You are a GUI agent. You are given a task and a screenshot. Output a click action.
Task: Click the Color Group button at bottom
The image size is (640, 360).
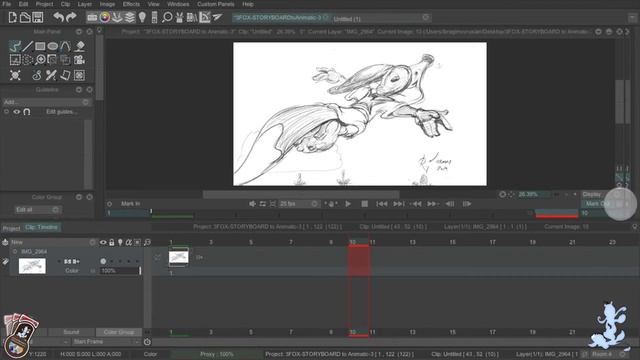[x=119, y=332]
